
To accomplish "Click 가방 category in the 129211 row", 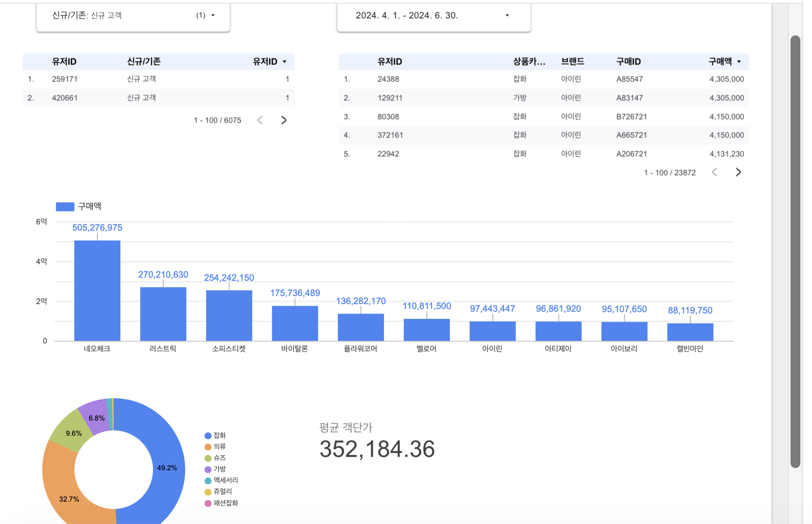I will (x=520, y=98).
